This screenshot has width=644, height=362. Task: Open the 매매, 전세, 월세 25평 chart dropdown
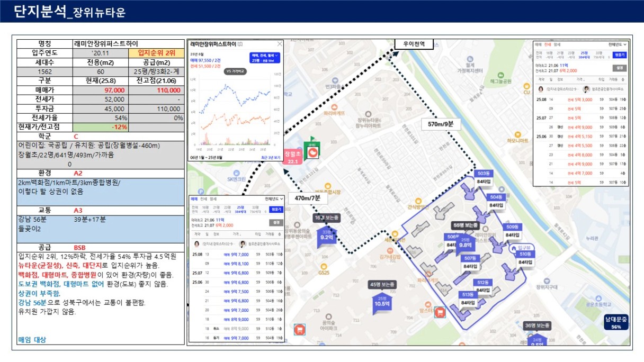[x=264, y=58]
